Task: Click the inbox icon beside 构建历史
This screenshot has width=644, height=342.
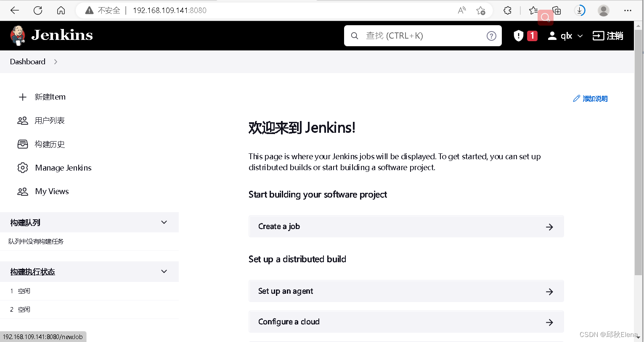Action: coord(23,144)
